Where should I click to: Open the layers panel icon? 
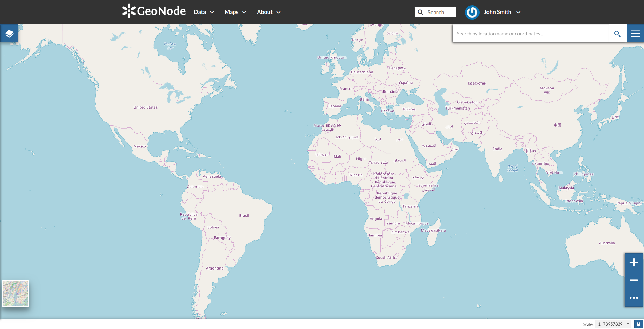9,33
